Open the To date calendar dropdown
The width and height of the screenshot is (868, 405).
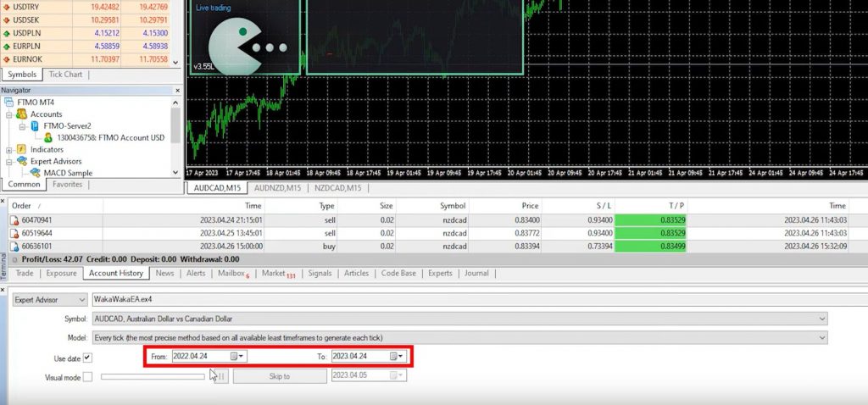click(x=397, y=357)
